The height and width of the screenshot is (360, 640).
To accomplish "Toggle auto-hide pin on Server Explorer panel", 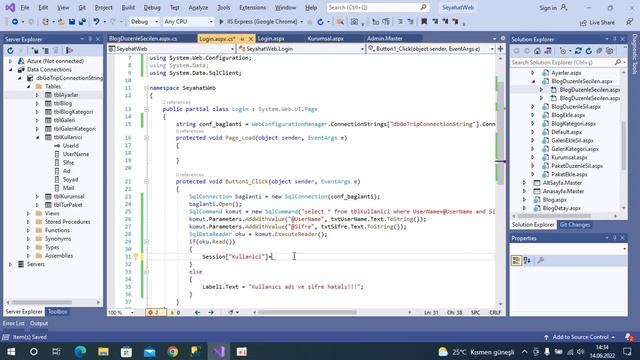I will (90, 39).
